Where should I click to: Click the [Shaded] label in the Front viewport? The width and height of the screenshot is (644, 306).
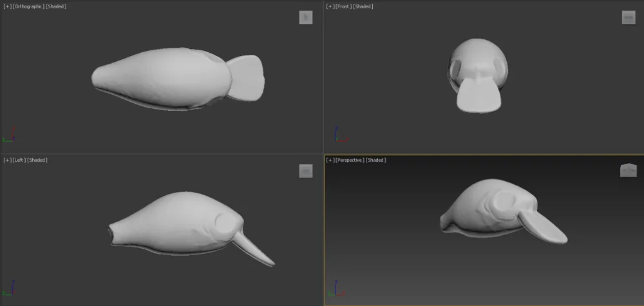point(363,6)
